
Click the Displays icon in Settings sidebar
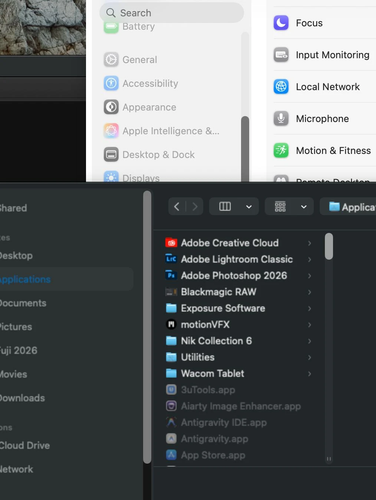[111, 177]
